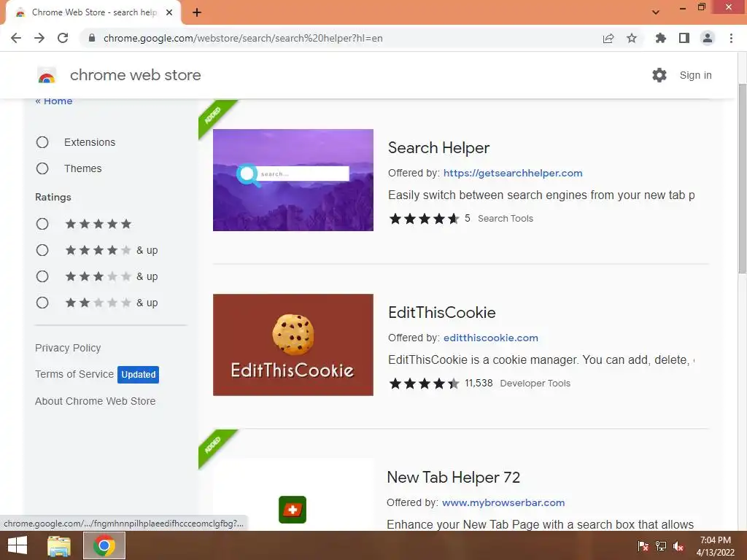The height and width of the screenshot is (560, 747).
Task: Open the Action Center flag icon
Action: [x=643, y=546]
